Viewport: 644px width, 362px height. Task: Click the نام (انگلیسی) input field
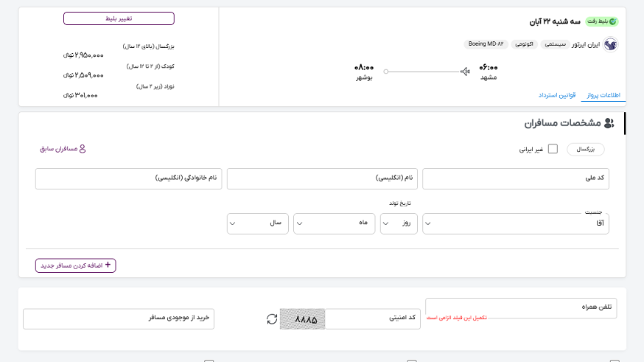(x=322, y=178)
